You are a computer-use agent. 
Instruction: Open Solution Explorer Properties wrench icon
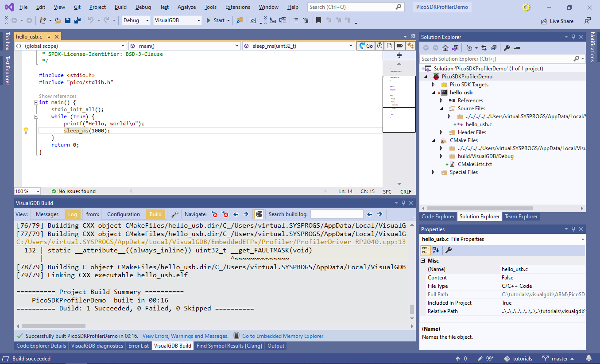(x=507, y=48)
